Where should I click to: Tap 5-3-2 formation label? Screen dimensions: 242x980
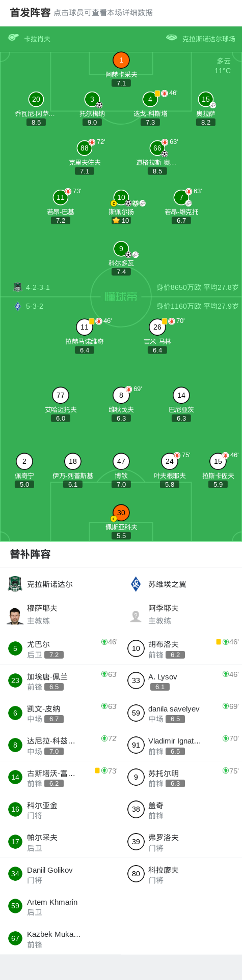tap(35, 306)
